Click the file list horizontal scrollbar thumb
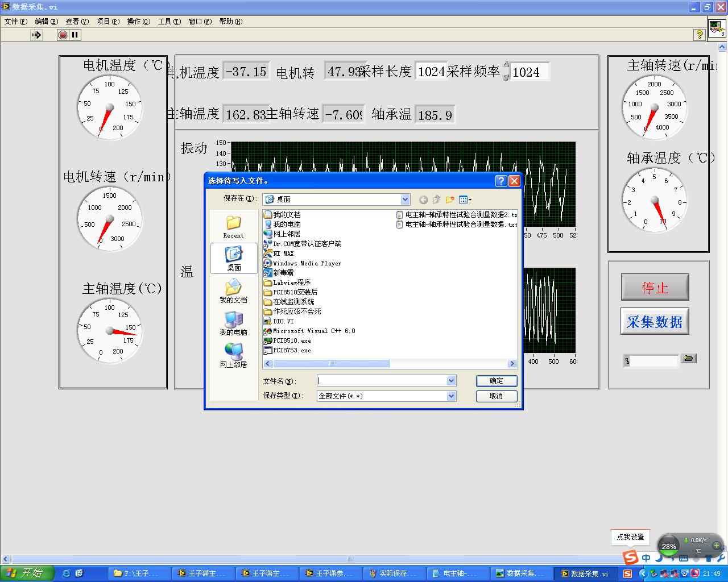 [x=331, y=364]
